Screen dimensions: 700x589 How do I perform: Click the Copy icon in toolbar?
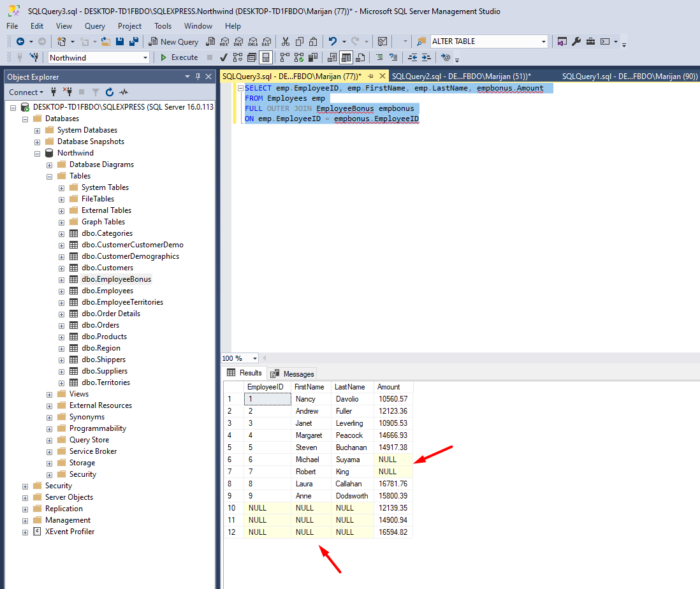tap(300, 41)
